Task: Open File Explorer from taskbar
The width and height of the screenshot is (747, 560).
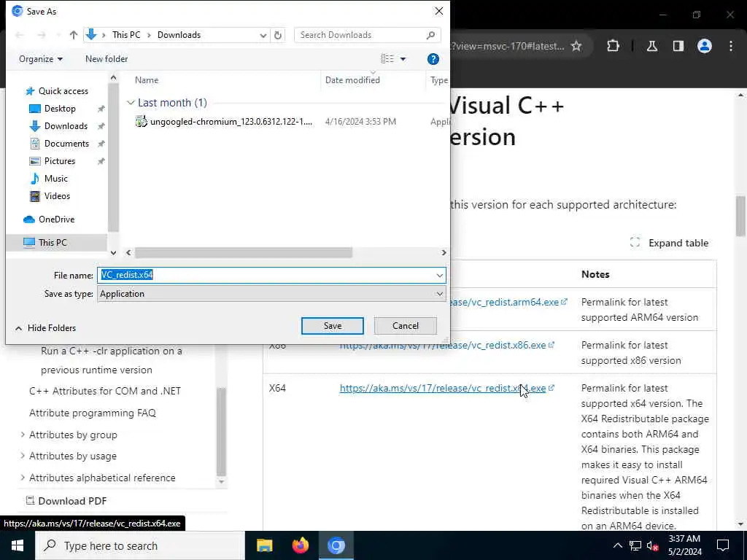Action: 264,545
